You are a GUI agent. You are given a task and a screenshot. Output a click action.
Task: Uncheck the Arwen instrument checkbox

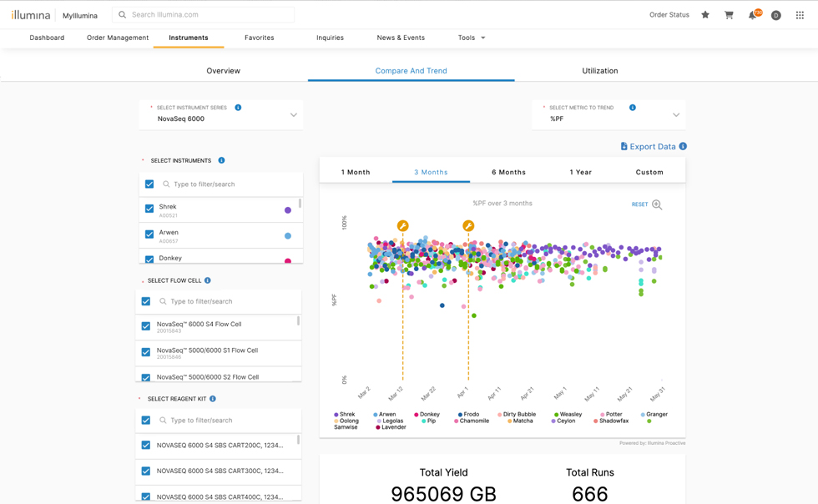[x=149, y=234]
